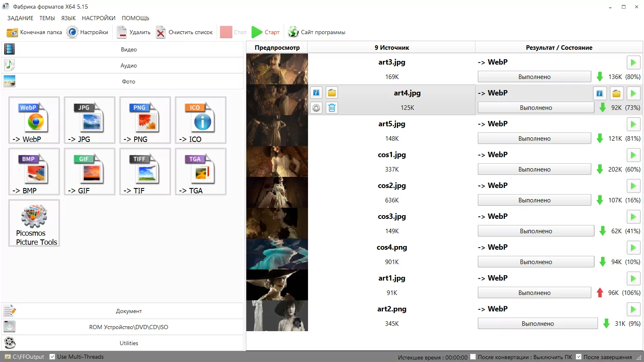Enable Выключить ПК after conversion checkbox

pyautogui.click(x=473, y=357)
